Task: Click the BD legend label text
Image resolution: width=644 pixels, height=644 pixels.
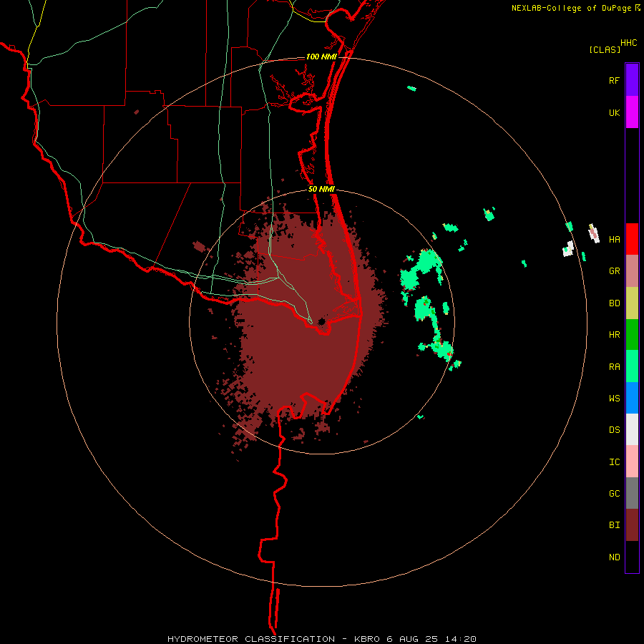Action: point(614,303)
